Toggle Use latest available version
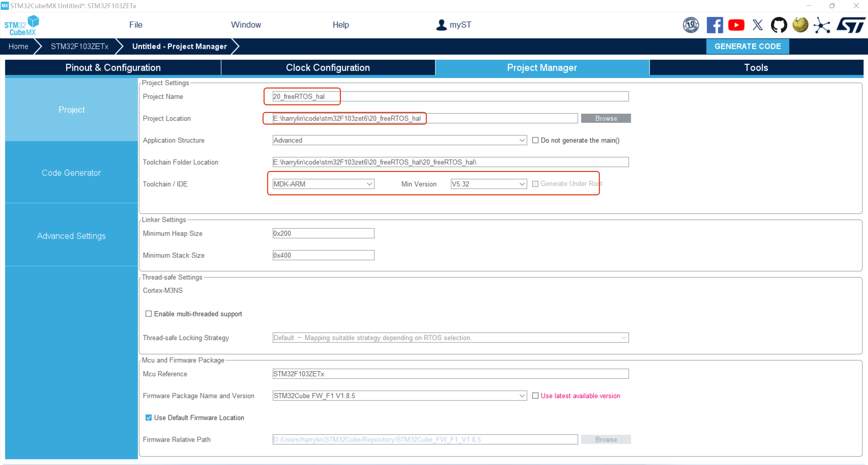Viewport: 868px width, 465px height. pyautogui.click(x=535, y=396)
